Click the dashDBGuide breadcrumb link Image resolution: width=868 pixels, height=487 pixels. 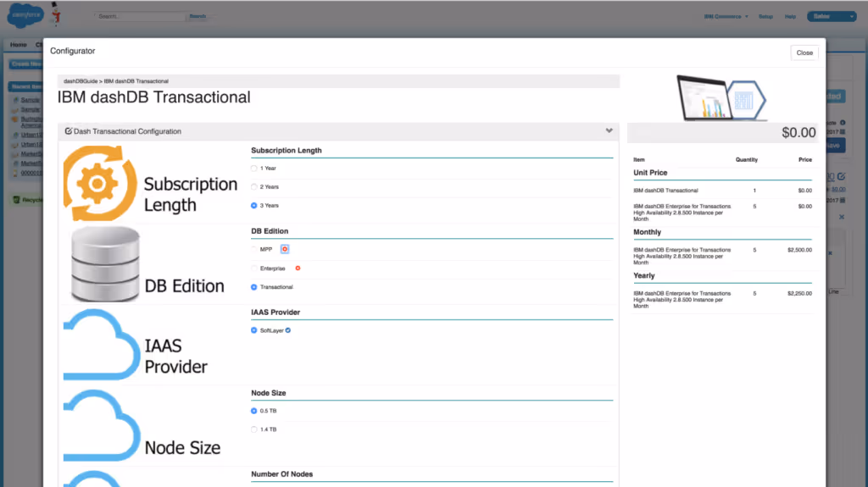point(81,81)
